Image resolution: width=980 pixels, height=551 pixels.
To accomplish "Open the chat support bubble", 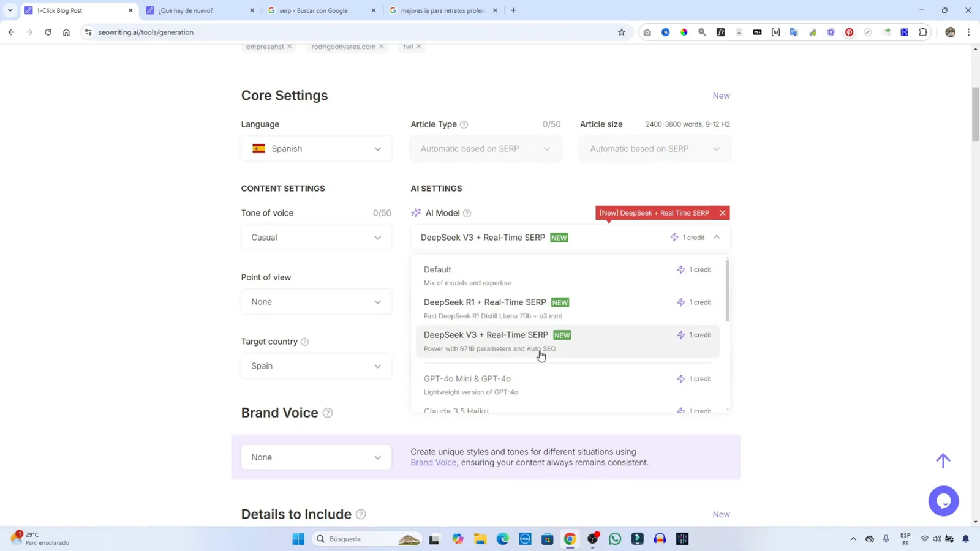I will coord(944,501).
